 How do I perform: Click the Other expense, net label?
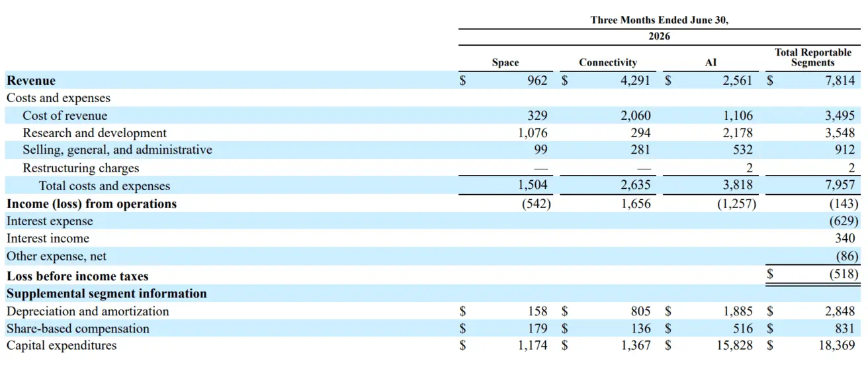click(56, 256)
